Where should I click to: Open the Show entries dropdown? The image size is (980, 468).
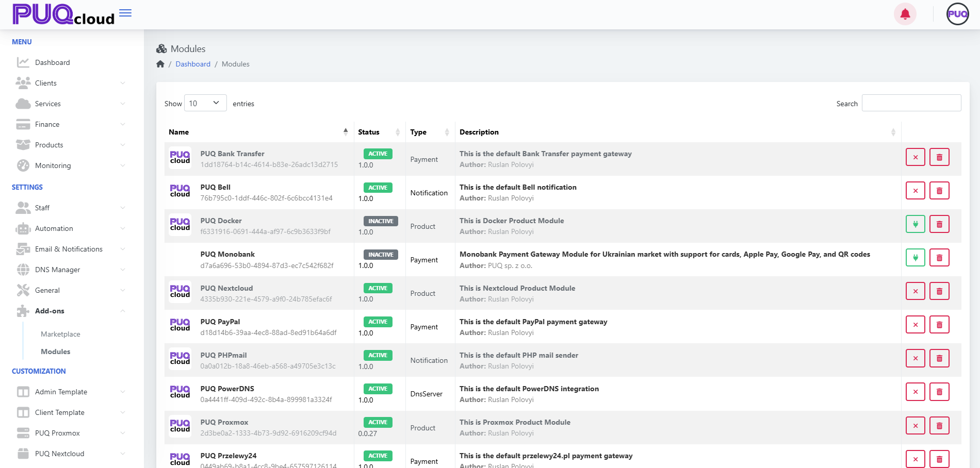click(x=205, y=103)
